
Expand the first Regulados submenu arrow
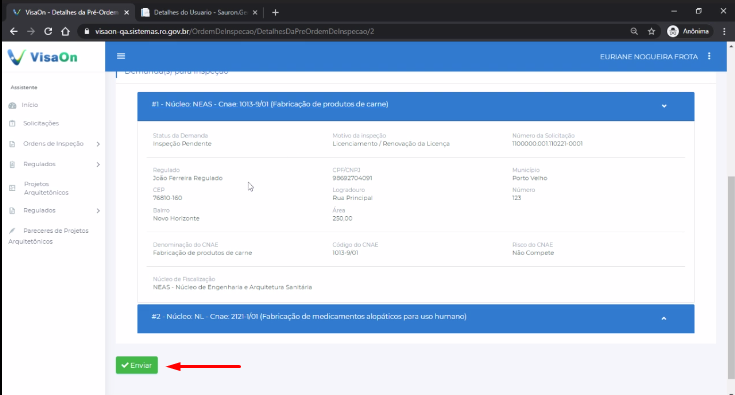coord(98,164)
